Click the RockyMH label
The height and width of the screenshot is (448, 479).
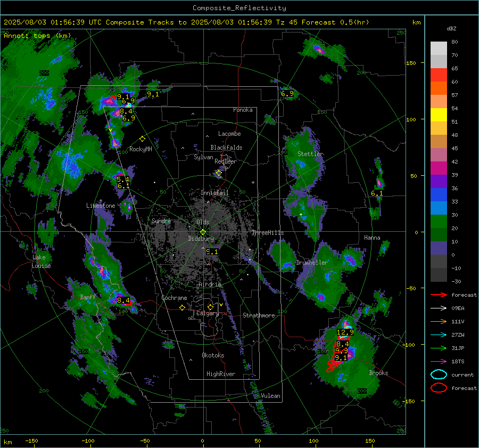pyautogui.click(x=141, y=149)
